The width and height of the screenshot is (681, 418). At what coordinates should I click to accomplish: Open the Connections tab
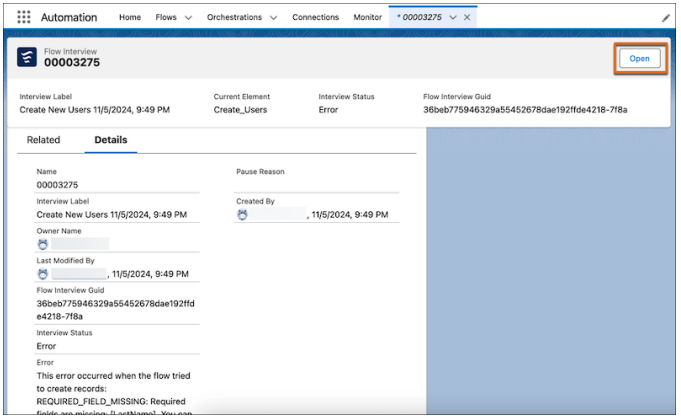(315, 18)
